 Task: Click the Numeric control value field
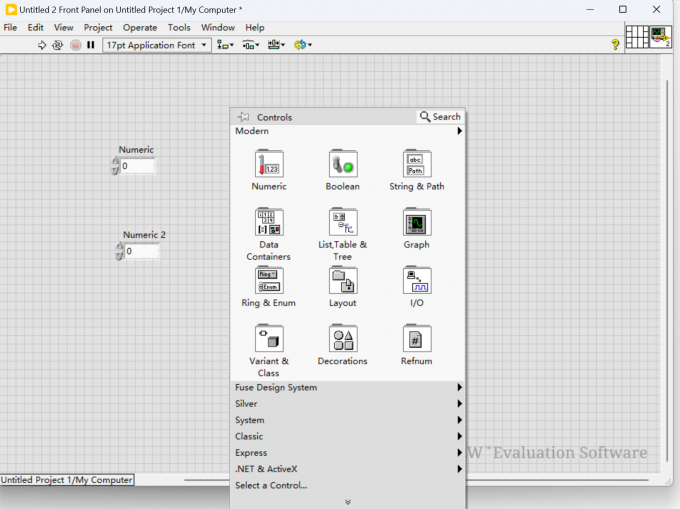tap(137, 166)
